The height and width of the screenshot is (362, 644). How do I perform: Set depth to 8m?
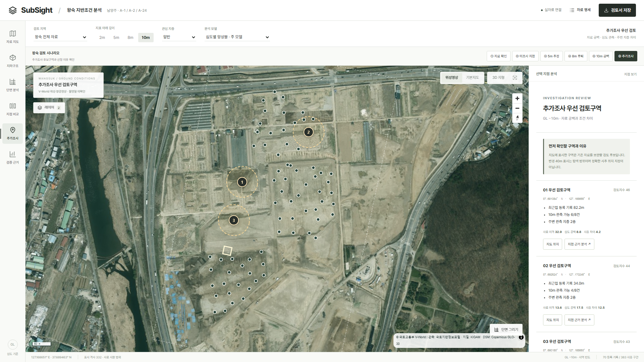tap(130, 38)
